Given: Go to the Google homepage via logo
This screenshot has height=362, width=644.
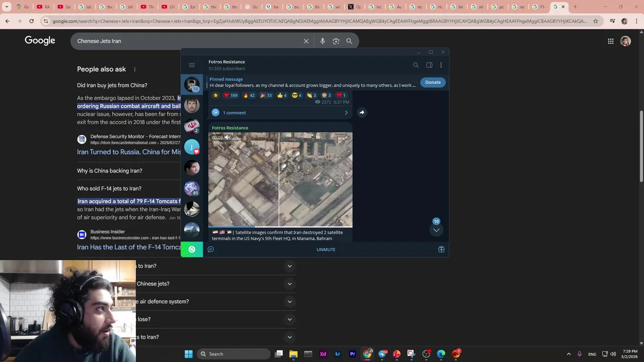Looking at the screenshot, I should (x=40, y=41).
